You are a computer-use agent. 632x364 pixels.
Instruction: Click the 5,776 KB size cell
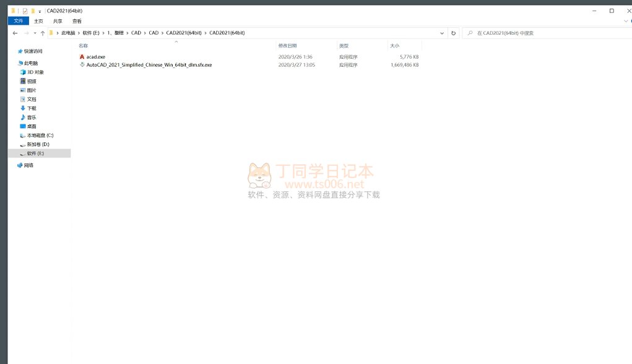409,57
